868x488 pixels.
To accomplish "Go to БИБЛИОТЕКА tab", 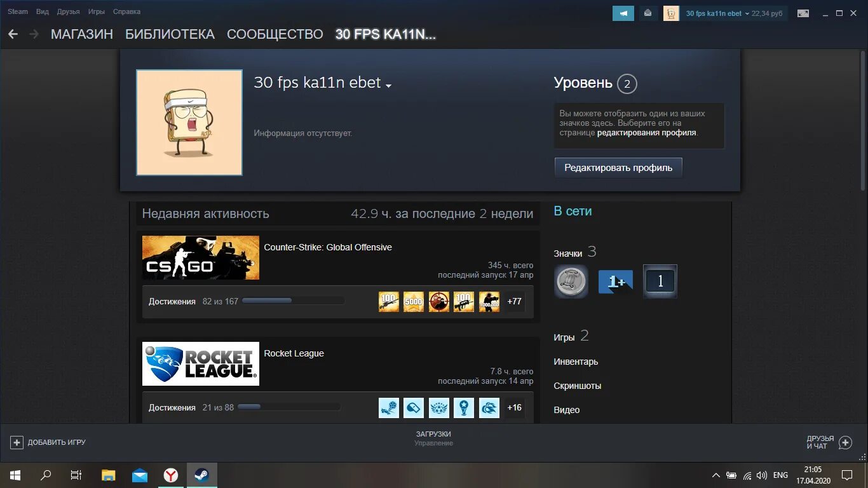I will [170, 34].
